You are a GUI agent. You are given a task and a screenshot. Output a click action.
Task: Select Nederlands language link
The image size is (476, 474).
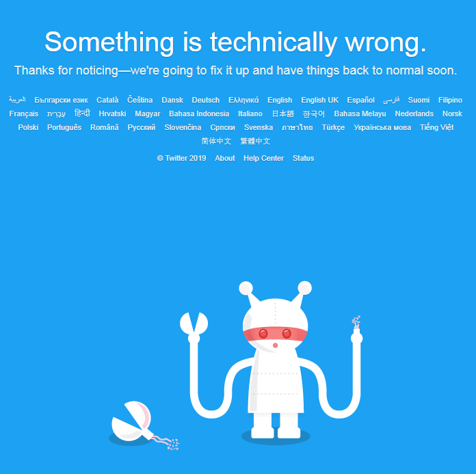(414, 114)
